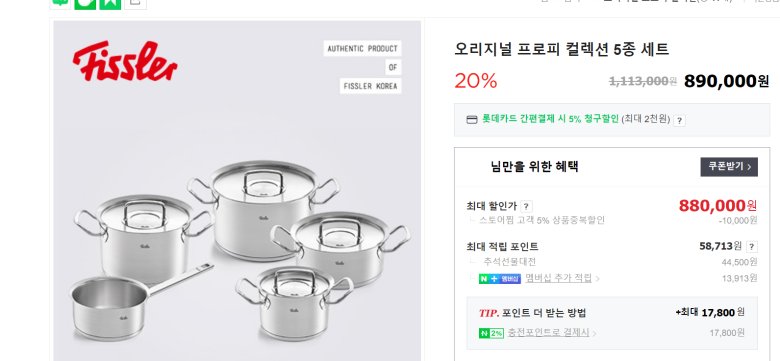Click the credit card icon before 롯데카드
Image resolution: width=780 pixels, height=361 pixels.
click(472, 119)
